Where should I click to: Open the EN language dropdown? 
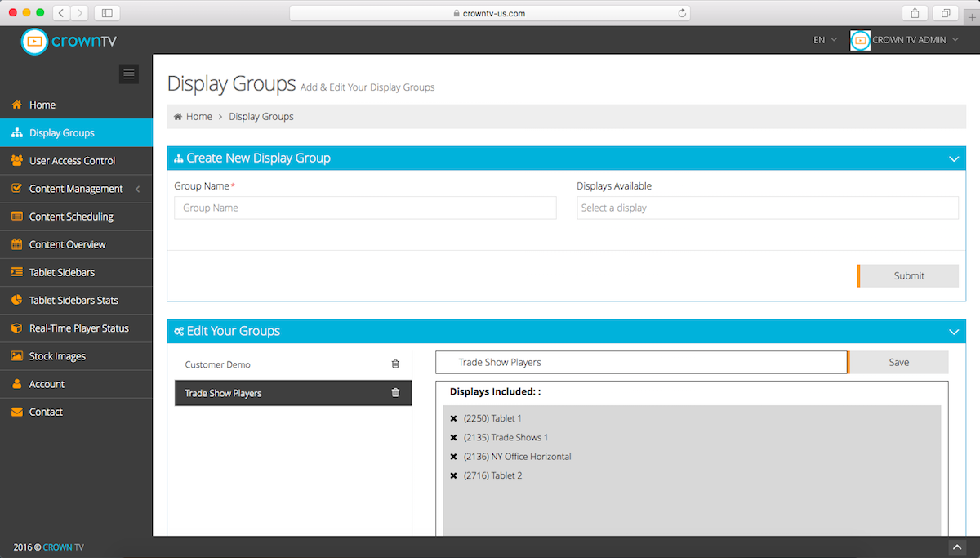click(825, 40)
